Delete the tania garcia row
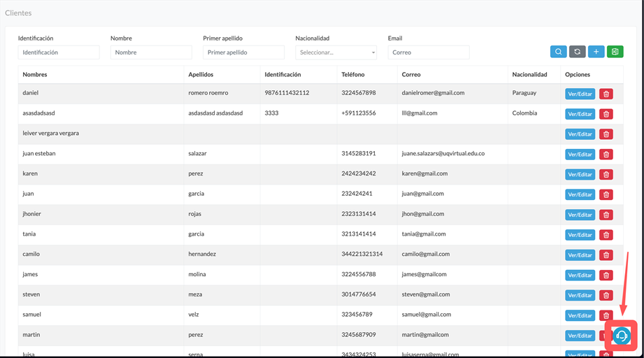The height and width of the screenshot is (358, 644). [x=606, y=235]
